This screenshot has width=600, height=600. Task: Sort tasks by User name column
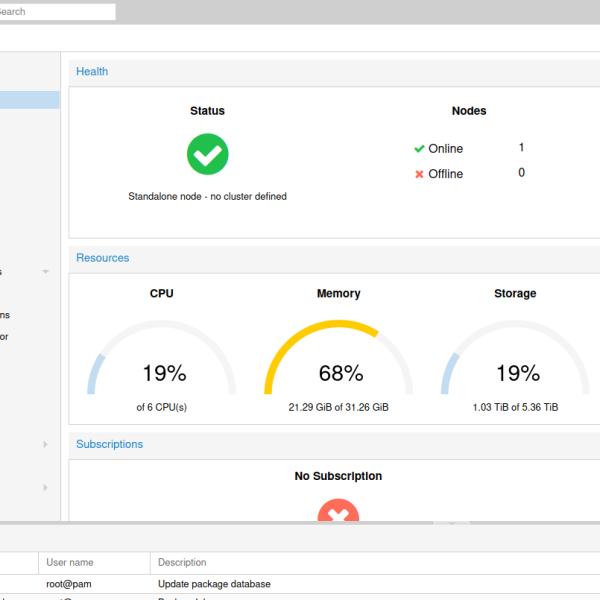(x=94, y=563)
